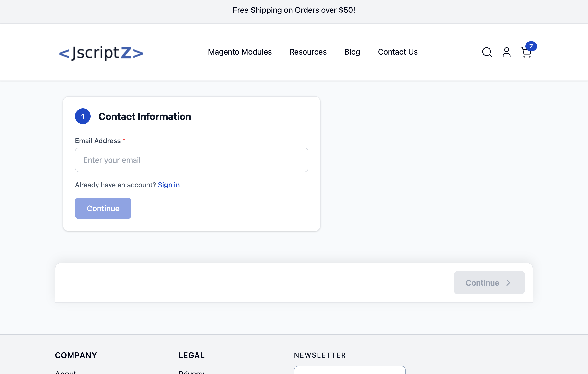Click the step 1 circle indicator
This screenshot has width=588, height=374.
click(x=83, y=116)
